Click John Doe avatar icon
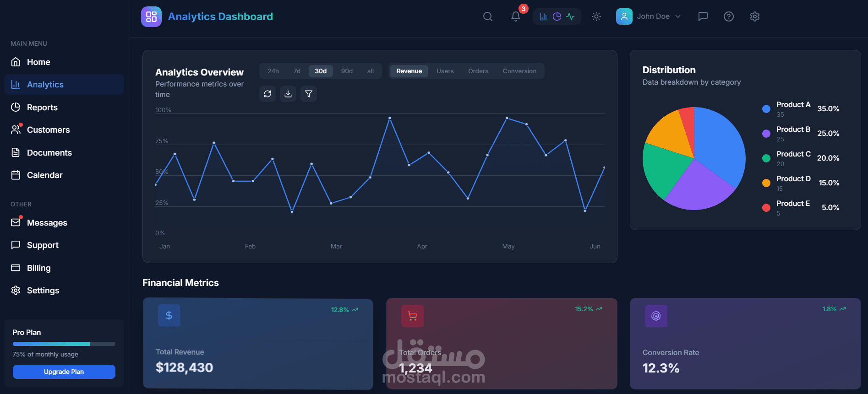Viewport: 868px width, 394px height. pos(624,16)
